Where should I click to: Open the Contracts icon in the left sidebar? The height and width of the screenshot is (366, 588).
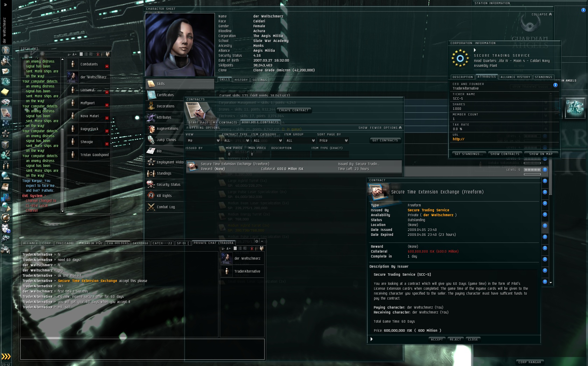(6, 113)
